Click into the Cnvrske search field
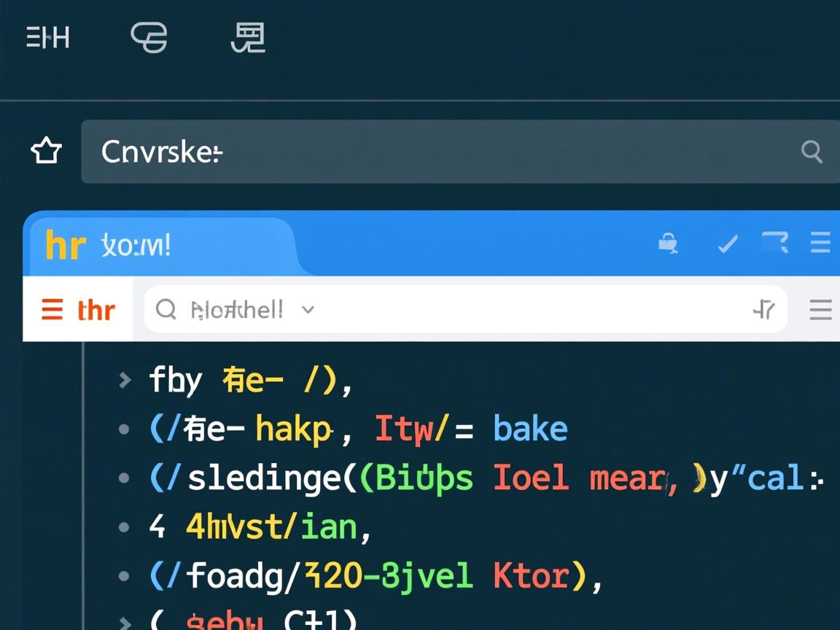 [x=437, y=152]
